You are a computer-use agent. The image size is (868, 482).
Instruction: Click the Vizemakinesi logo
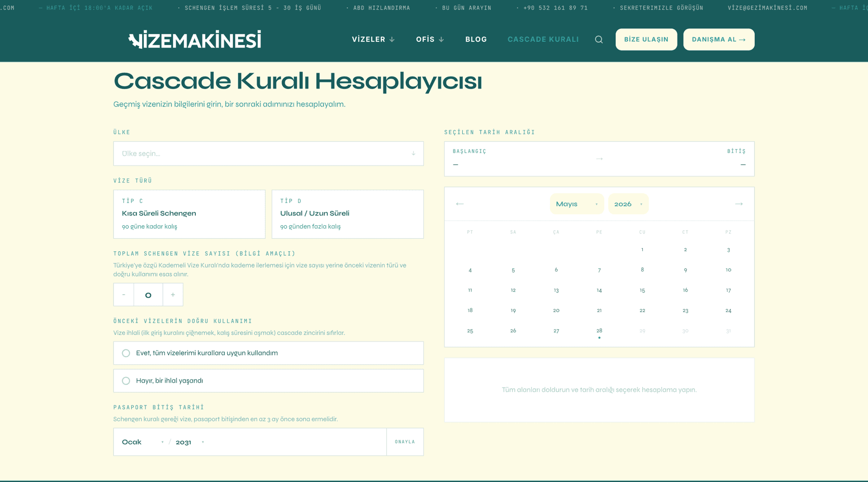(x=195, y=40)
